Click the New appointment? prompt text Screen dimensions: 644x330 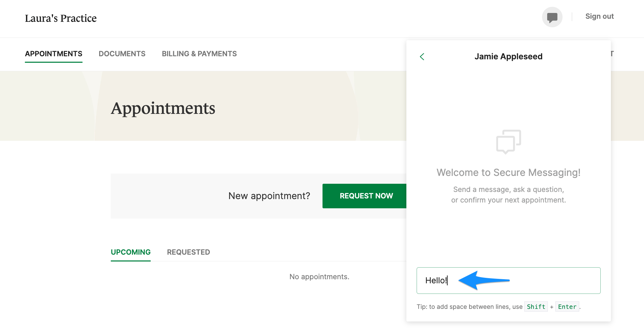click(x=269, y=196)
